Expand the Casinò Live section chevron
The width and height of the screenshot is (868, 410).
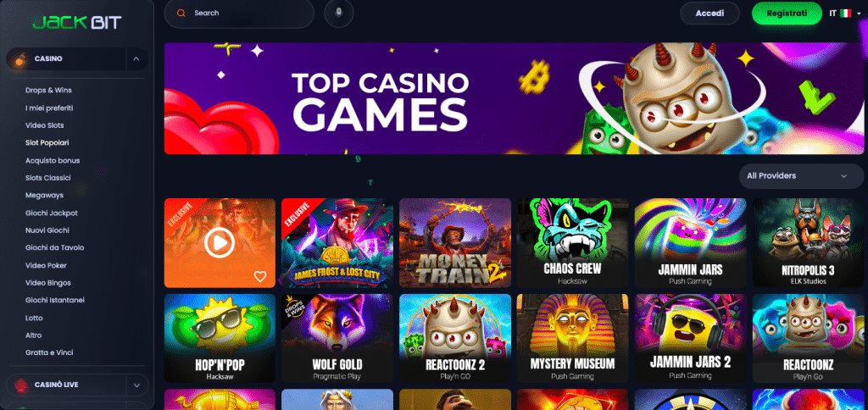[136, 385]
